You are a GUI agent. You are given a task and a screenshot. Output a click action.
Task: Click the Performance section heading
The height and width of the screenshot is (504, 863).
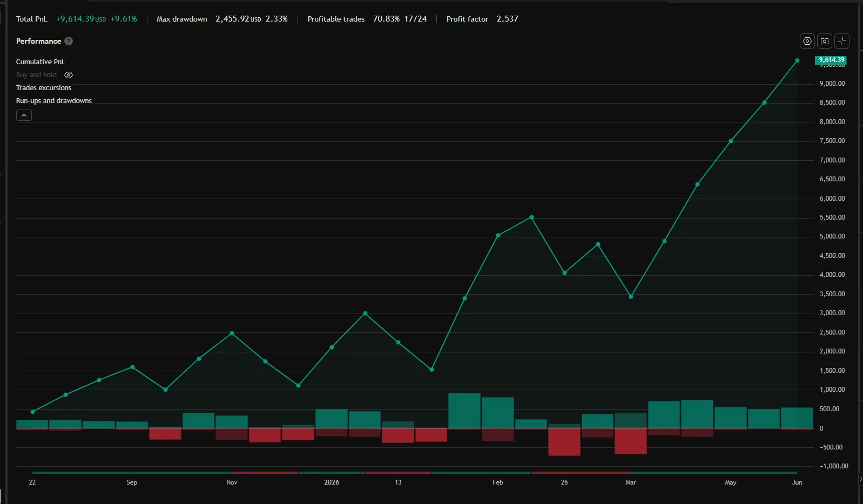pos(38,41)
